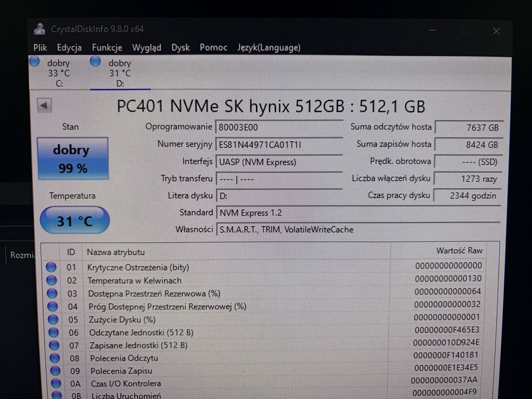Open the Plik menu
The image size is (532, 399).
pos(40,47)
